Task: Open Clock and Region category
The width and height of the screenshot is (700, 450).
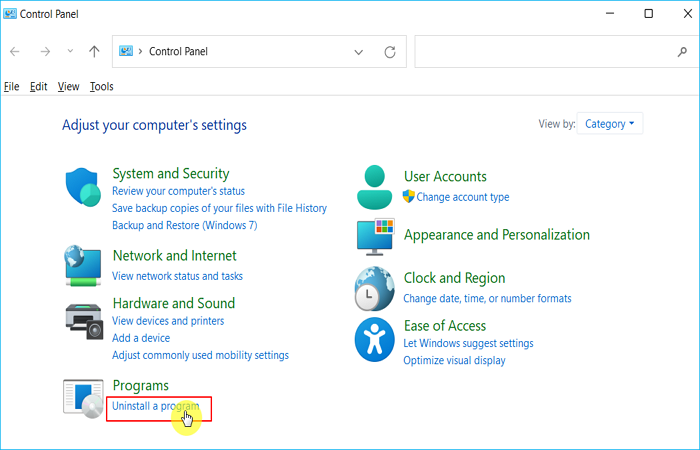Action: (454, 278)
